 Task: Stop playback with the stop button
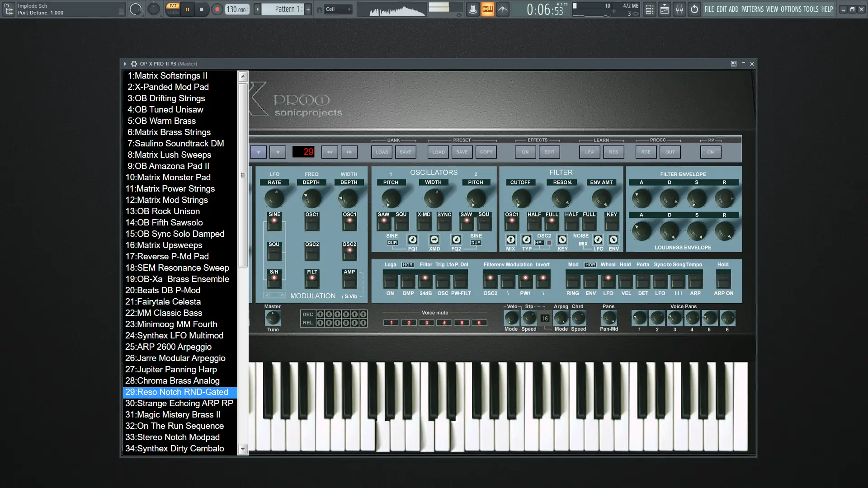(x=202, y=9)
